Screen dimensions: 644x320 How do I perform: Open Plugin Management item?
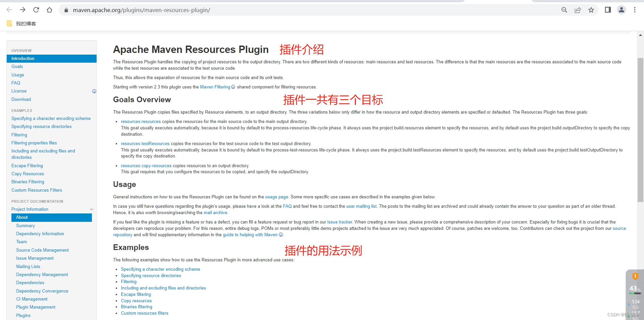pos(36,307)
